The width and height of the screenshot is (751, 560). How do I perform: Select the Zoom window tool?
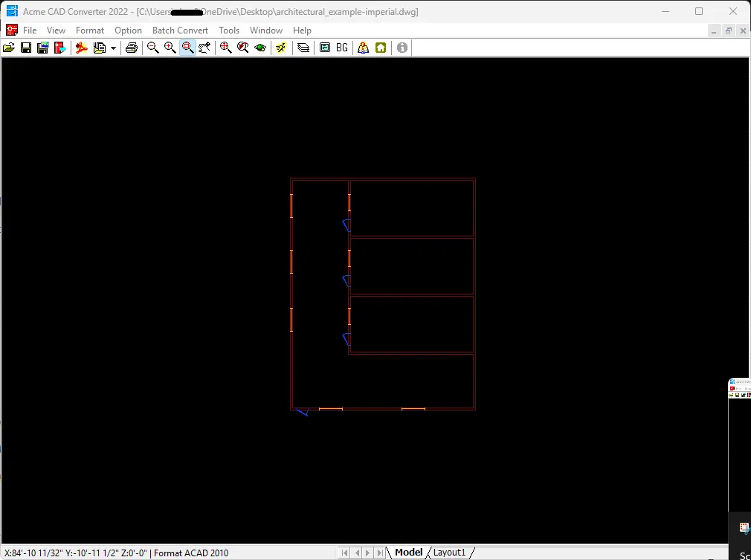(187, 48)
